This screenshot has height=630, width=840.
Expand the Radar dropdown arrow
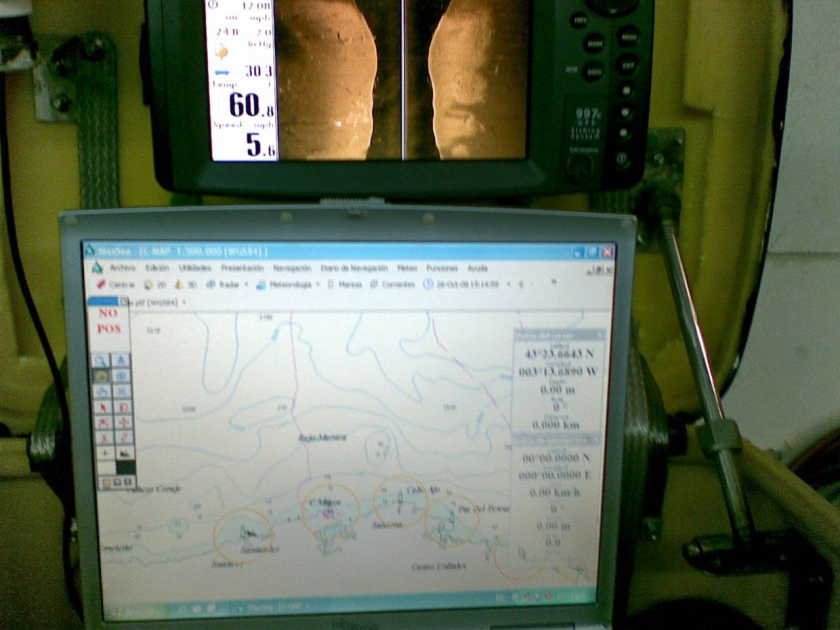point(246,284)
